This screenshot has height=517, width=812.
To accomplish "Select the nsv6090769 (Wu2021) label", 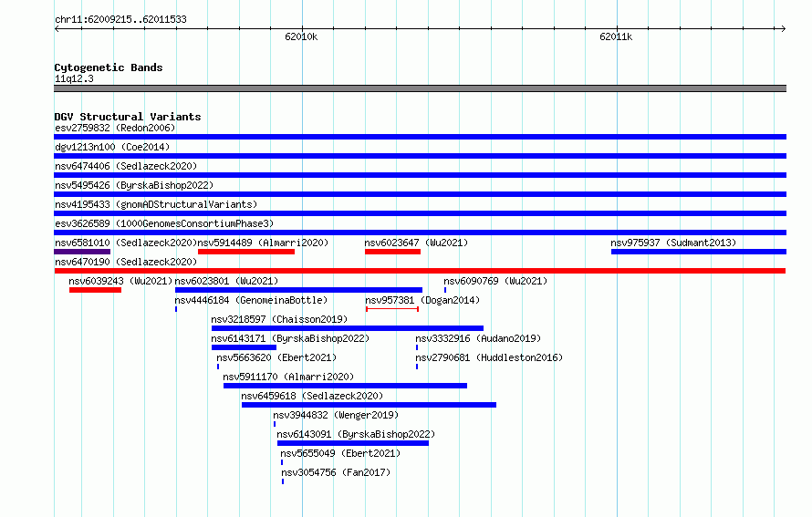I will click(x=495, y=281).
